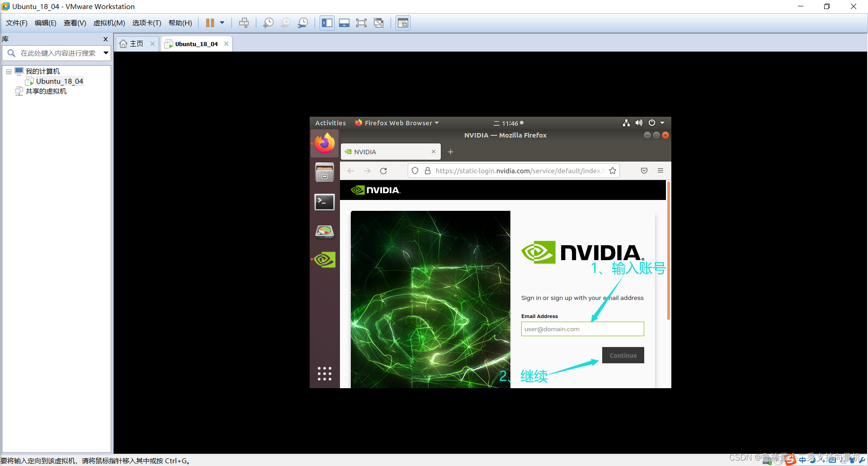Open the 编辑(E) menu

46,23
